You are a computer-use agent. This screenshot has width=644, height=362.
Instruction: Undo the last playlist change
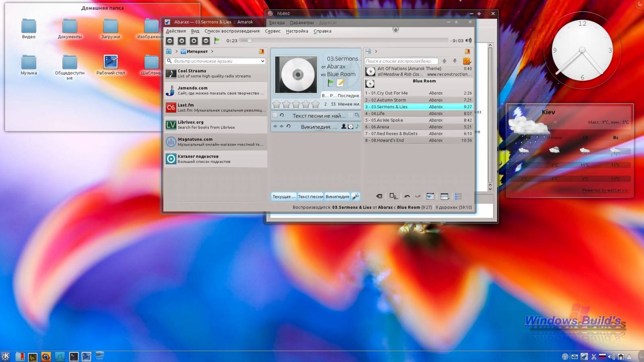[407, 196]
